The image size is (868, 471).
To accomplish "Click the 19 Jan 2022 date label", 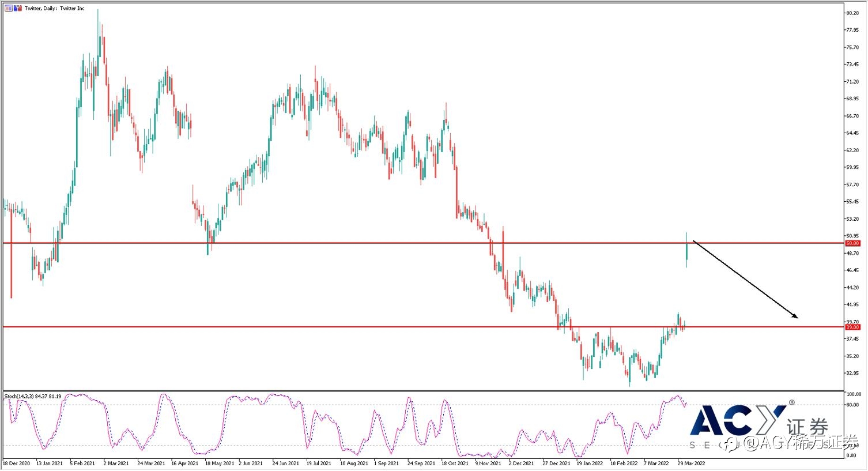I will click(590, 463).
